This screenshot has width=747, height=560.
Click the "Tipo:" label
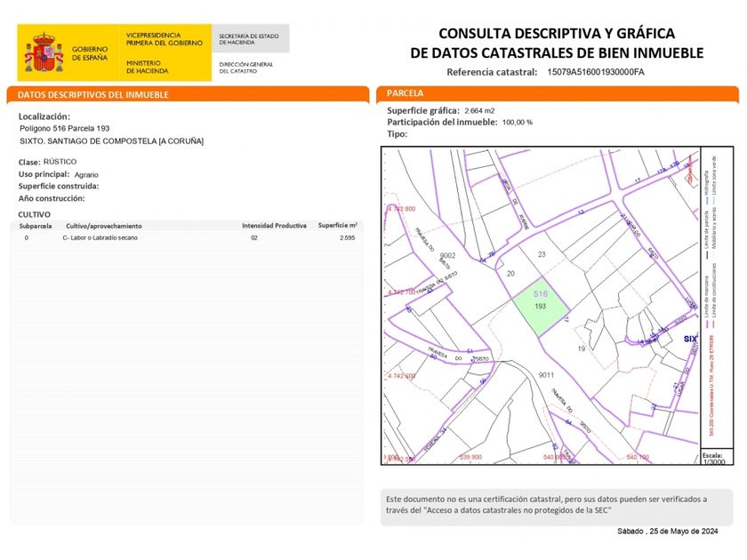pyautogui.click(x=398, y=134)
